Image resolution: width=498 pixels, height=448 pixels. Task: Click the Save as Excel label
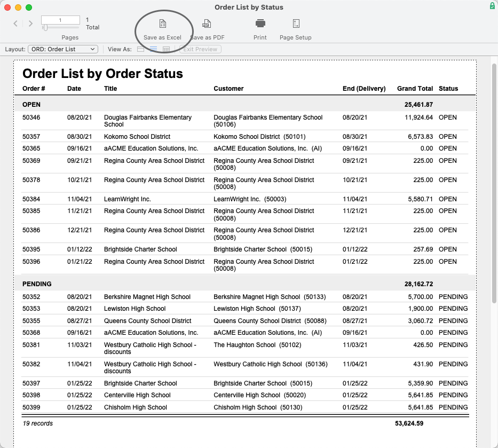[x=162, y=37]
